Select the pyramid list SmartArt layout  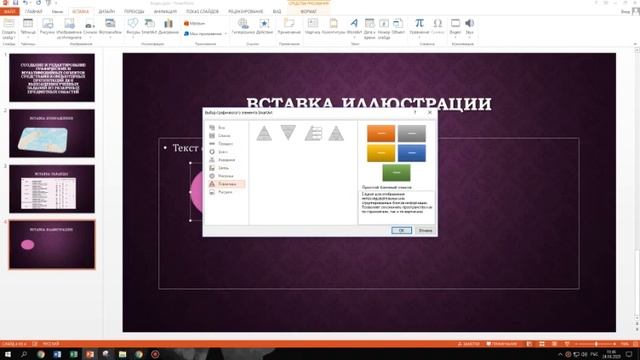pyautogui.click(x=313, y=133)
